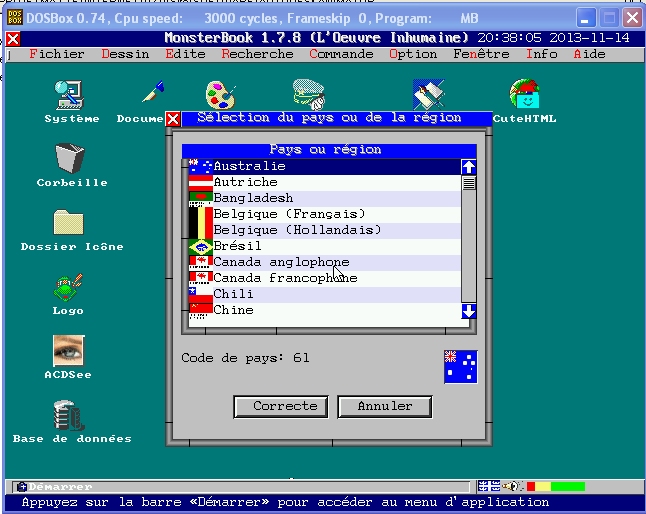Open the Fichier menu
Viewport: 646px width, 514px height.
(57, 54)
